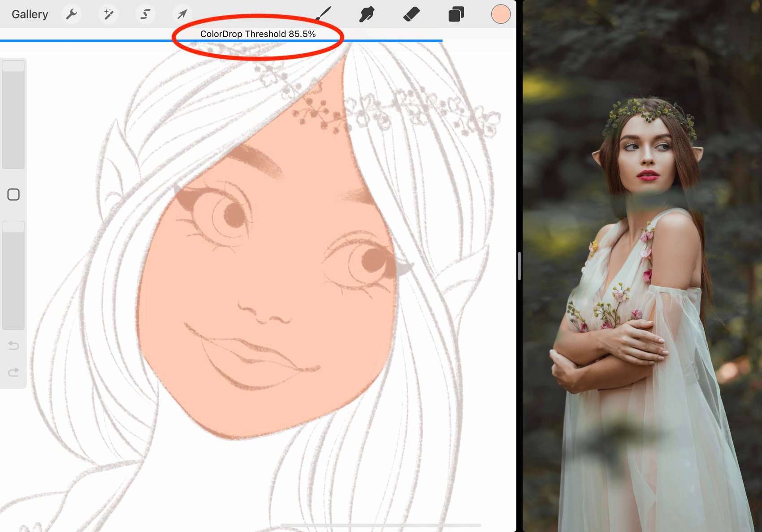Click the ColorDrop Threshold 85.5% label
Screen dimensions: 762x532
pos(258,34)
